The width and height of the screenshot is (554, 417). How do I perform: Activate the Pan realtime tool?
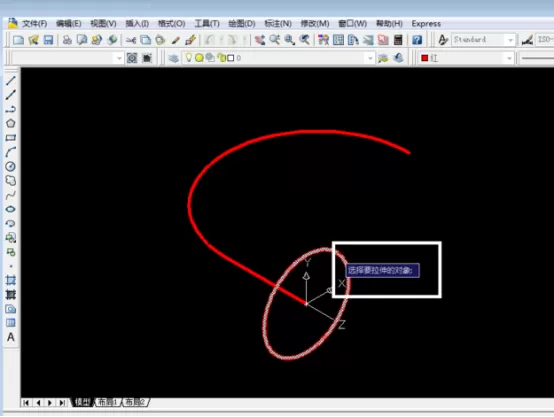260,40
